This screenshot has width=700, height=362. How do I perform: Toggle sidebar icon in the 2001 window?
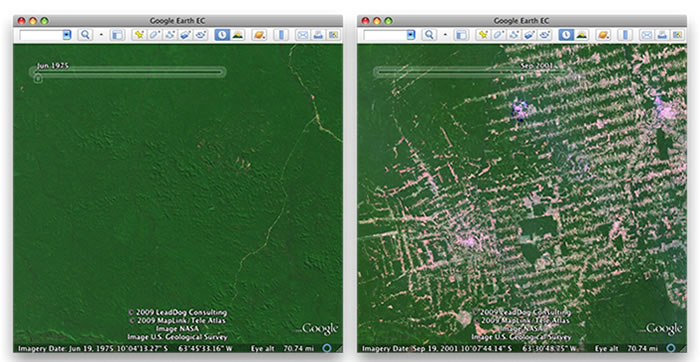pos(461,35)
